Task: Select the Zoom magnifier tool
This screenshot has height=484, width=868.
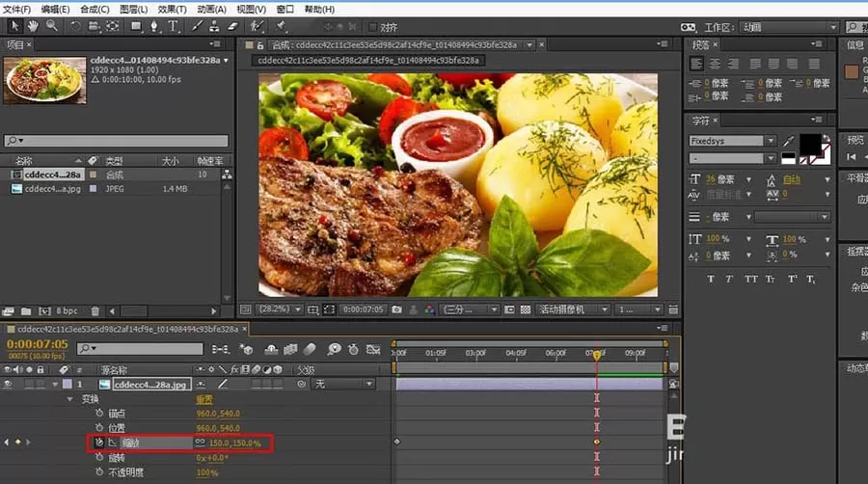Action: (x=52, y=26)
